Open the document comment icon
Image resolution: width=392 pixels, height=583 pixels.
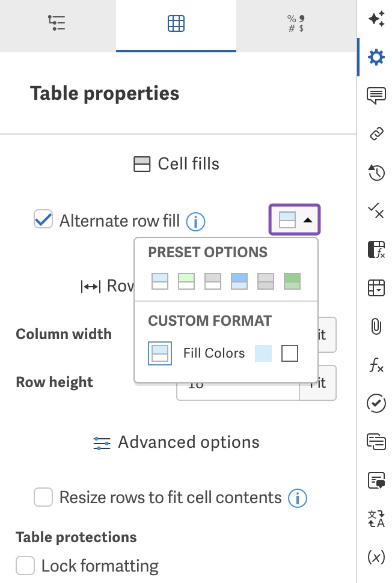tap(376, 480)
